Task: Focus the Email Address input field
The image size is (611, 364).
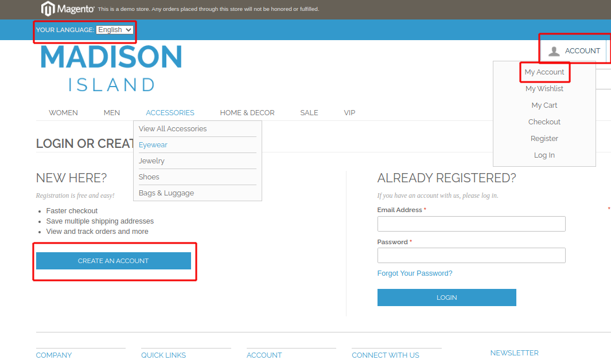Action: 471,224
